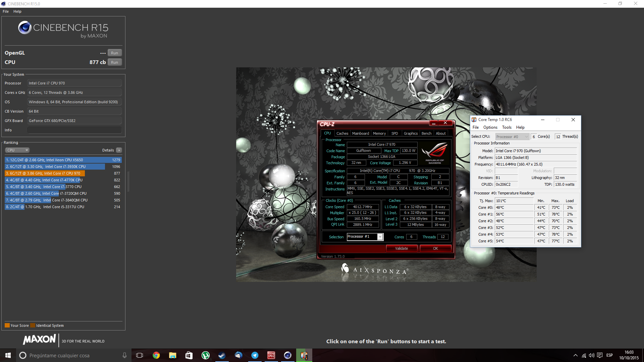
Task: Open File Explorer from taskbar
Action: (172, 355)
